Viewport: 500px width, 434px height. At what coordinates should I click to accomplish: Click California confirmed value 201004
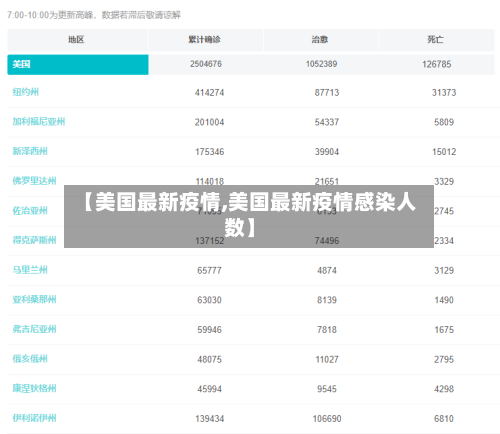pos(210,122)
